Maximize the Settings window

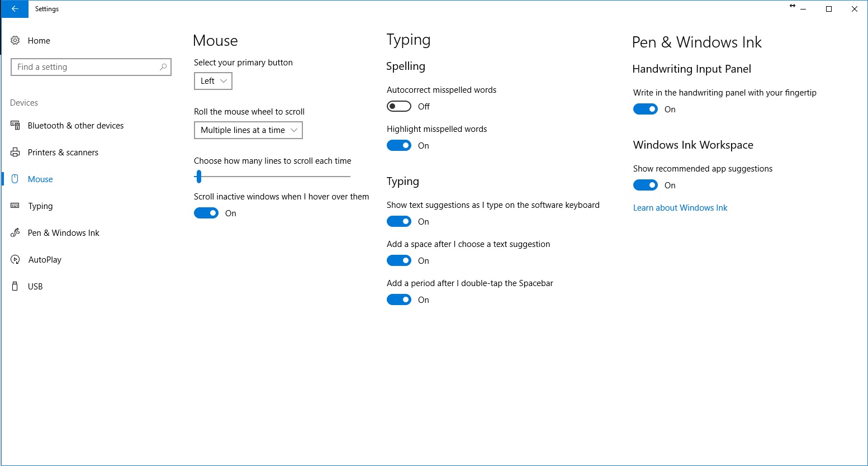coord(829,9)
